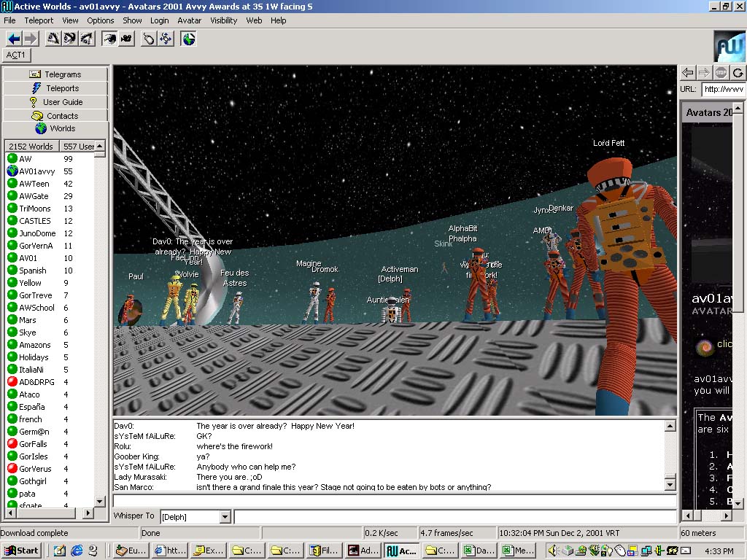747x560 pixels.
Task: Click the web panel back arrow
Action: click(x=687, y=72)
